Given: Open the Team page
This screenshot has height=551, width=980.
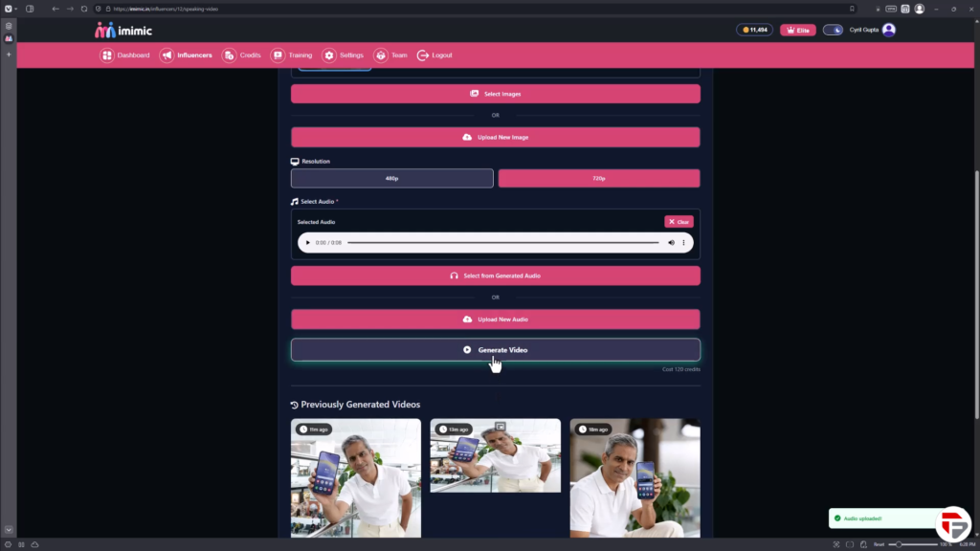Looking at the screenshot, I should click(390, 55).
